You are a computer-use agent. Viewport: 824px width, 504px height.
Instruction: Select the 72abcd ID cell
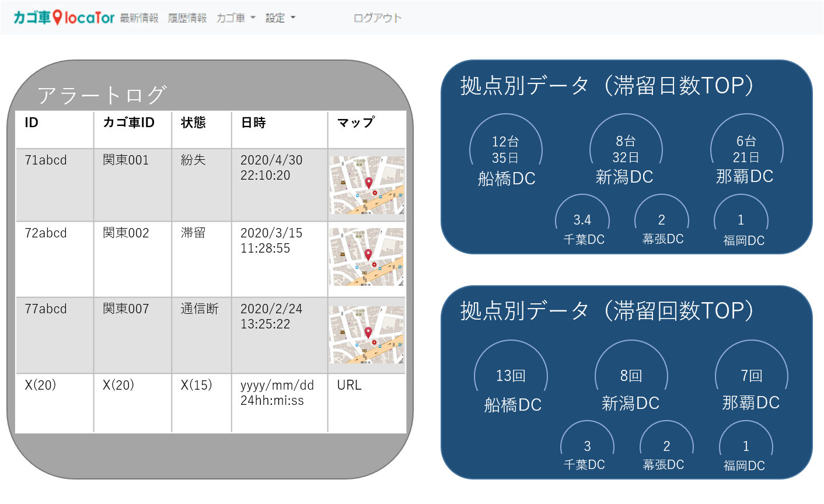pyautogui.click(x=55, y=260)
